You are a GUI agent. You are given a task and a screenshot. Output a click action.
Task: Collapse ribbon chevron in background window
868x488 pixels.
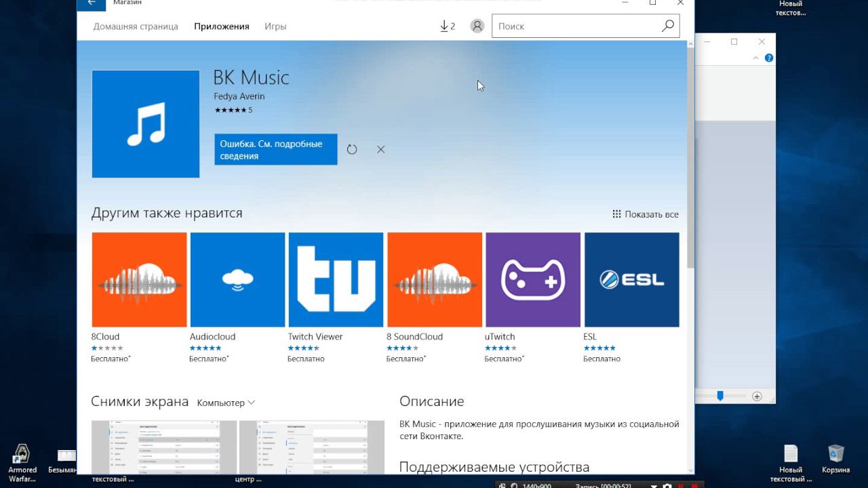[x=756, y=58]
